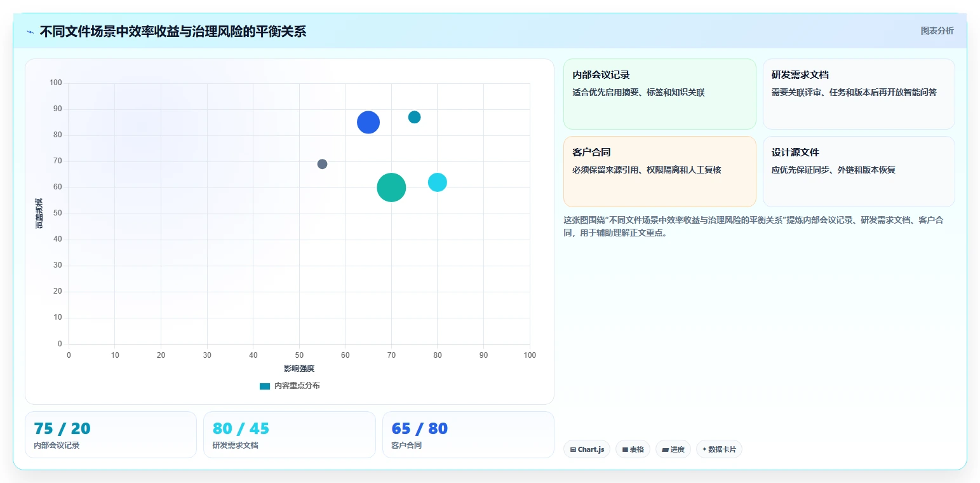Image resolution: width=980 pixels, height=483 pixels.
Task: Open the 75 / 20 stat card
Action: [111, 435]
